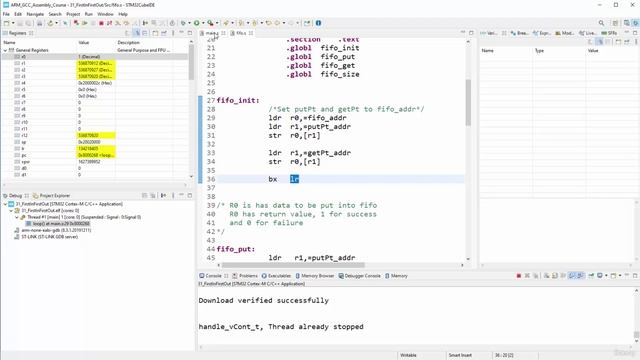Click Remove Launch icon in Console toolbar
Viewport: 640px width, 360px height.
coord(527,276)
